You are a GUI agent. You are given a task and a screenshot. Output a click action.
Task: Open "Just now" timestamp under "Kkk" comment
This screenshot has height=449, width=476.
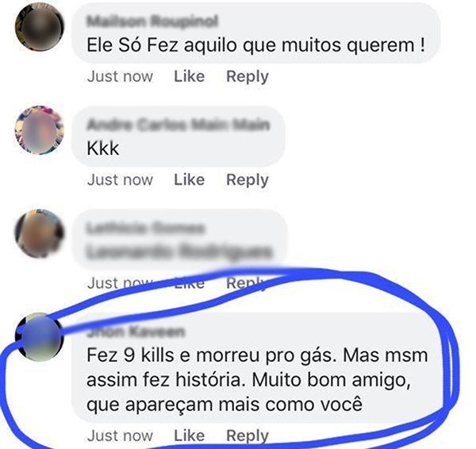120,180
